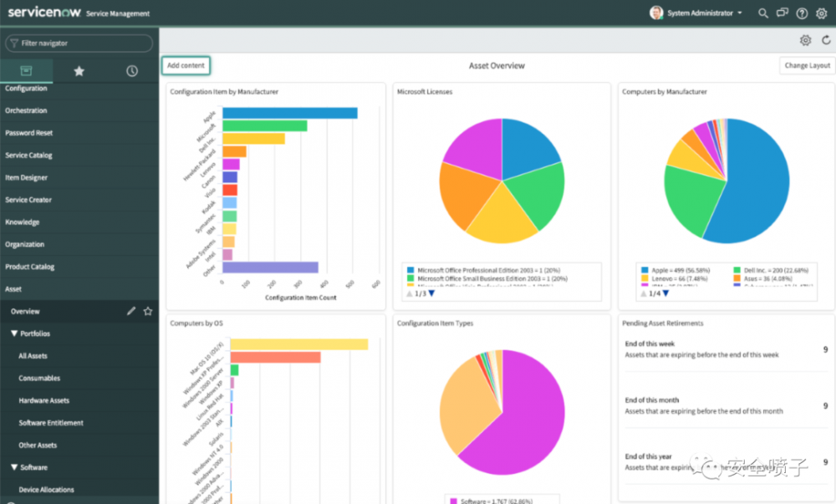Image resolution: width=836 pixels, height=504 pixels.
Task: Click the yellow Lenovo legend swatch
Action: 645,278
